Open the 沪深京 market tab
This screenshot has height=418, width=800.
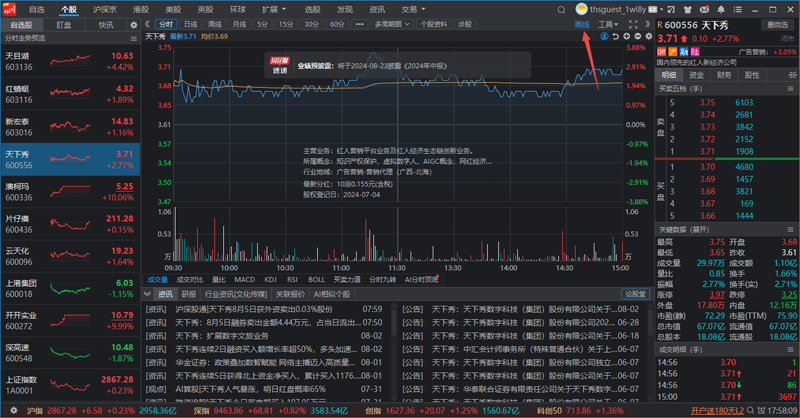click(104, 8)
